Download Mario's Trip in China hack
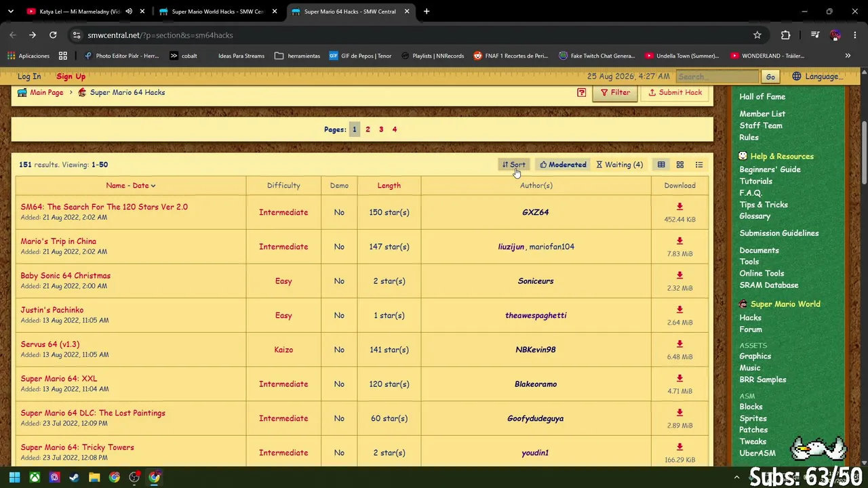 (679, 241)
